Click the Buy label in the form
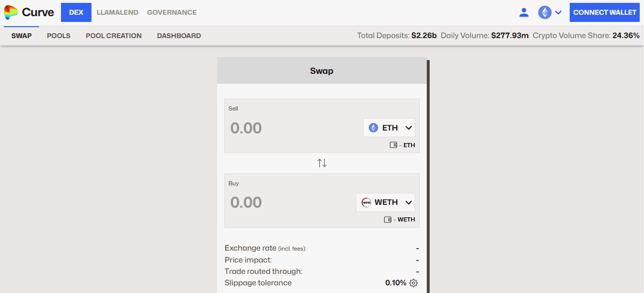 234,183
